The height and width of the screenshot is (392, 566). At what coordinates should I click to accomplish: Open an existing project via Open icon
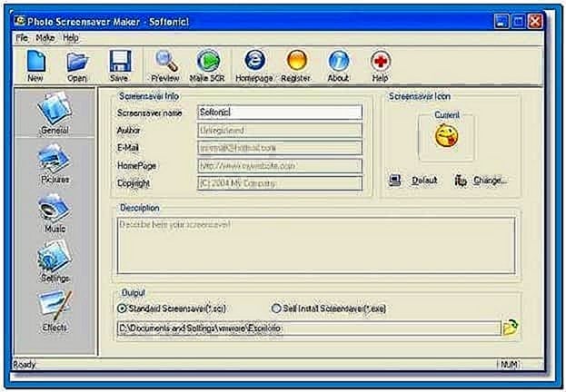[x=77, y=65]
